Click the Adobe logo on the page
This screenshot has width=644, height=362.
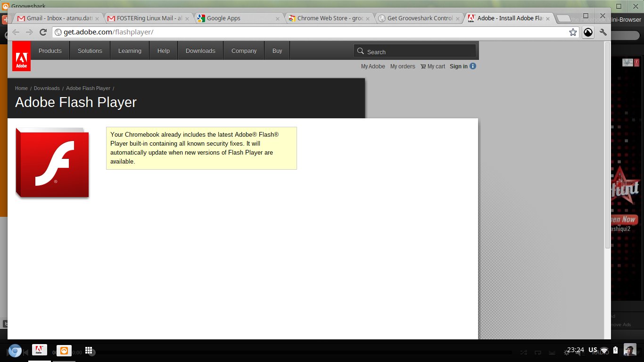[22, 56]
